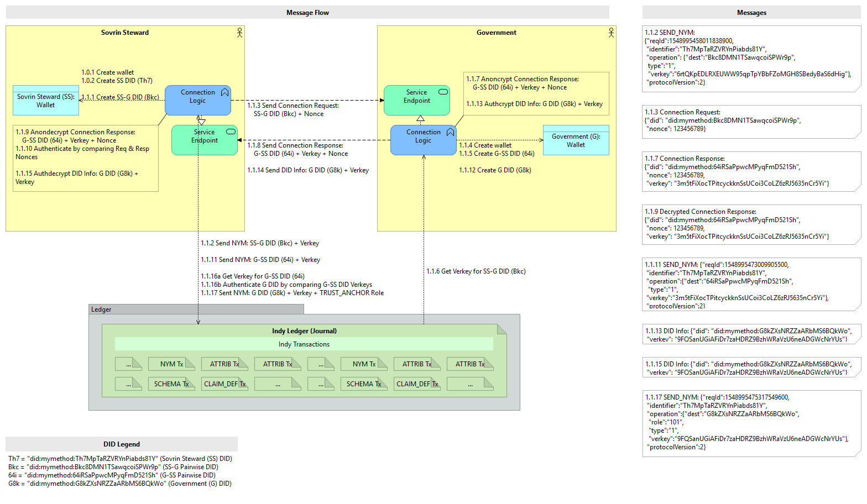Viewport: 867px width, 504px height.
Task: Select Connection Logic node inside Government
Action: [423, 140]
